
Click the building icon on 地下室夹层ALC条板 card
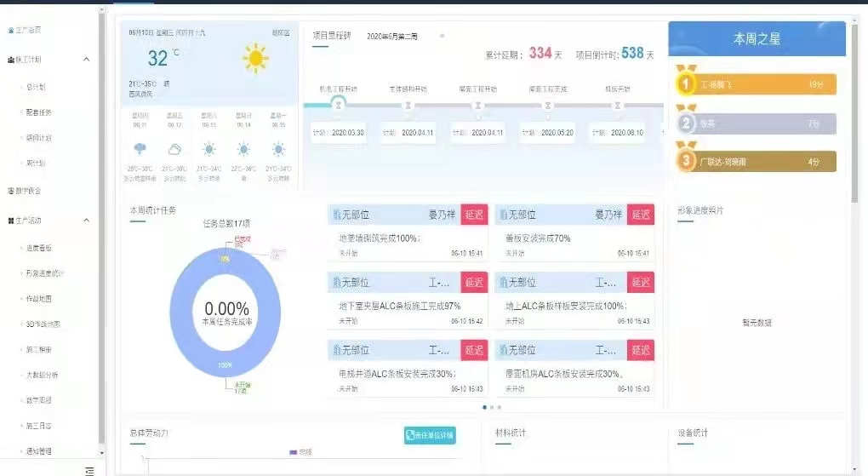pyautogui.click(x=337, y=283)
